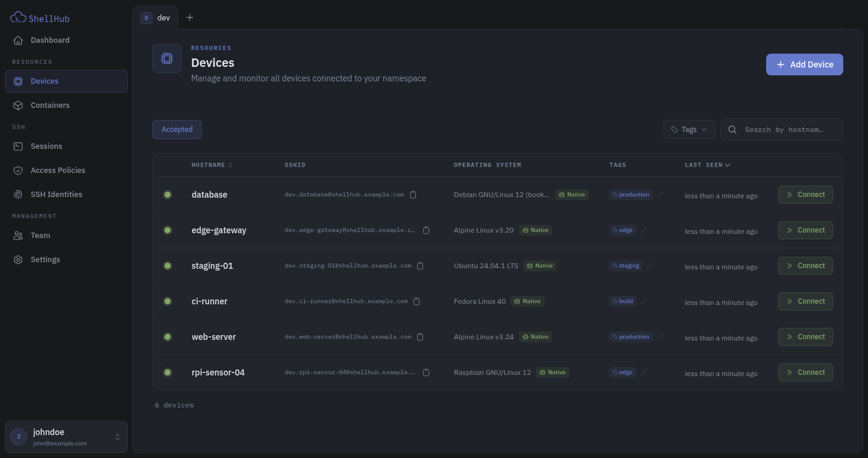Screen dimensions: 868x458
Task: Connect to ci-runner
Action: 805,301
